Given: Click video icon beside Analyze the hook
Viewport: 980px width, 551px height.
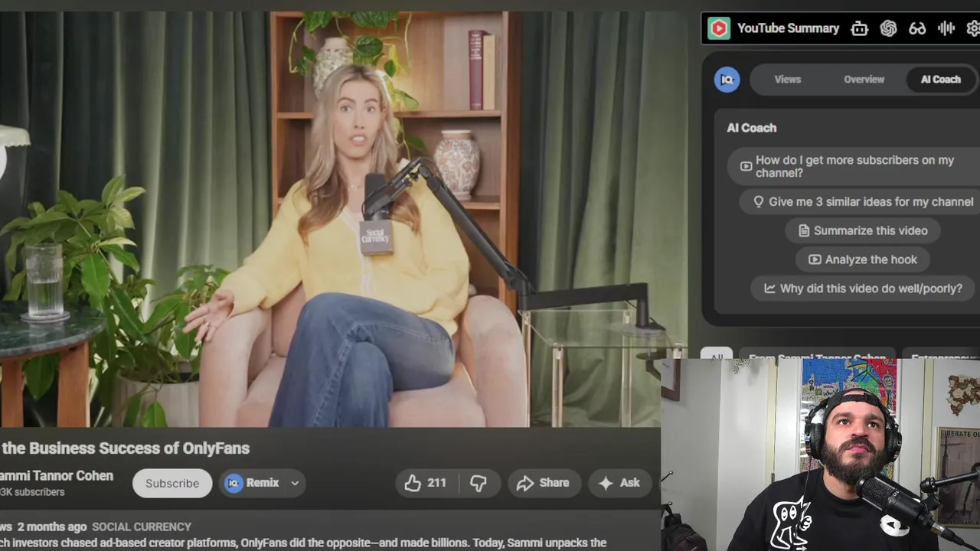Looking at the screenshot, I should [815, 259].
